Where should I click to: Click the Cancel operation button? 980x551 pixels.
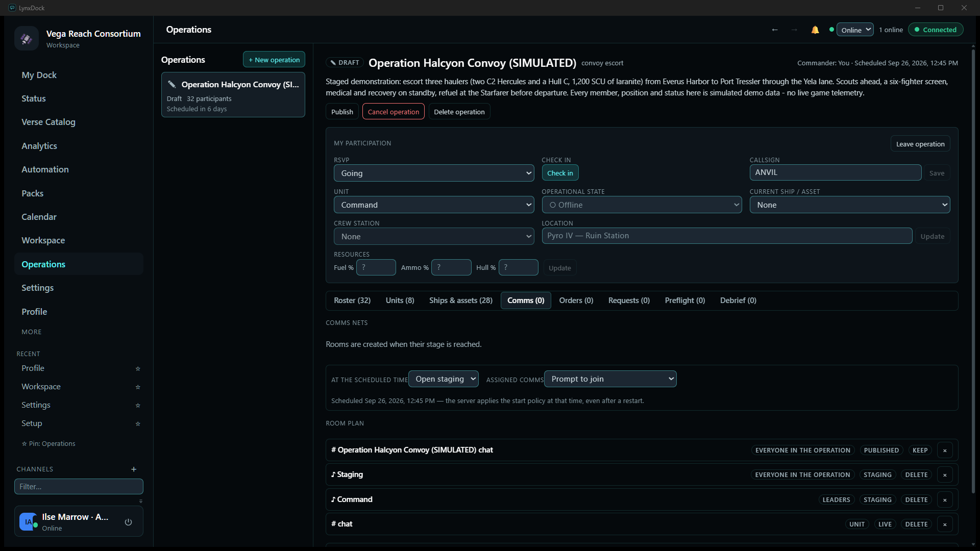pos(394,112)
